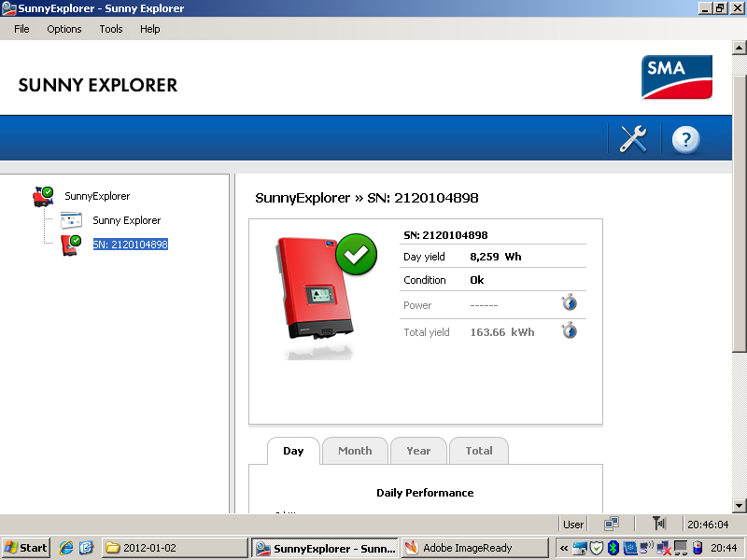Expand hidden tray icons with the chevron
Image resolution: width=747 pixels, height=560 pixels.
pos(564,548)
